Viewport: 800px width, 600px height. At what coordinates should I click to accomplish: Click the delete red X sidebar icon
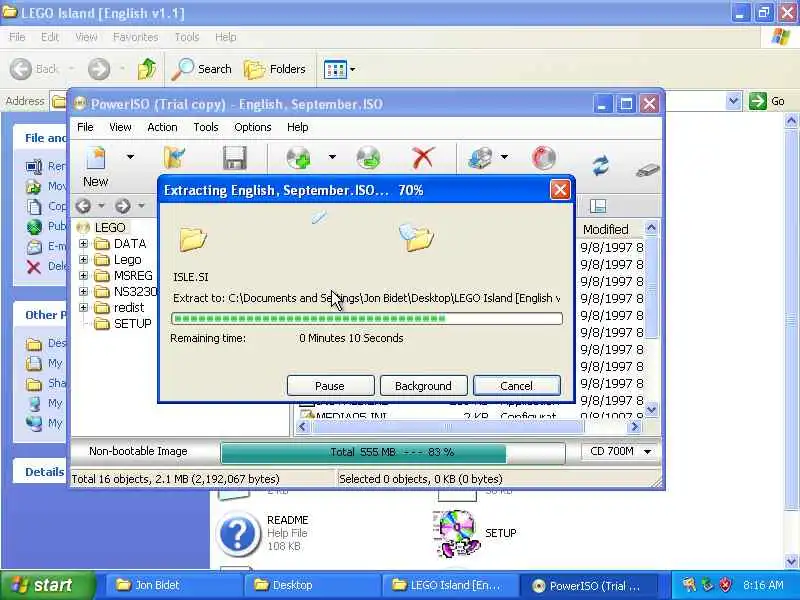(34, 267)
